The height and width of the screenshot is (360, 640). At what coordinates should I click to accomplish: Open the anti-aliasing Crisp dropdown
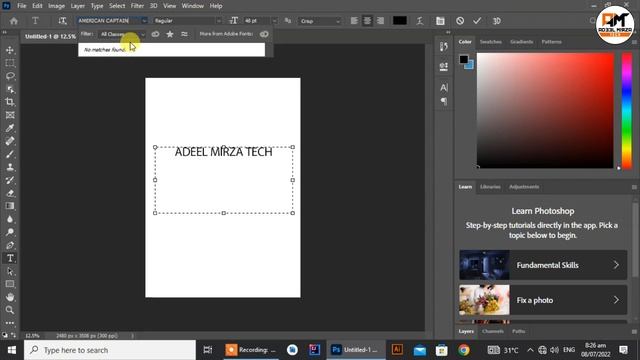point(320,21)
